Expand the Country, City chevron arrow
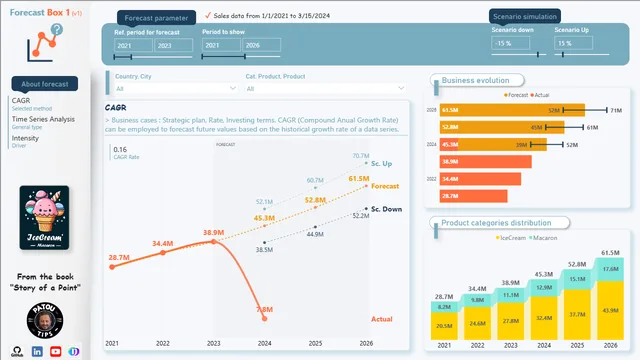Image resolution: width=640 pixels, height=360 pixels. pos(233,88)
